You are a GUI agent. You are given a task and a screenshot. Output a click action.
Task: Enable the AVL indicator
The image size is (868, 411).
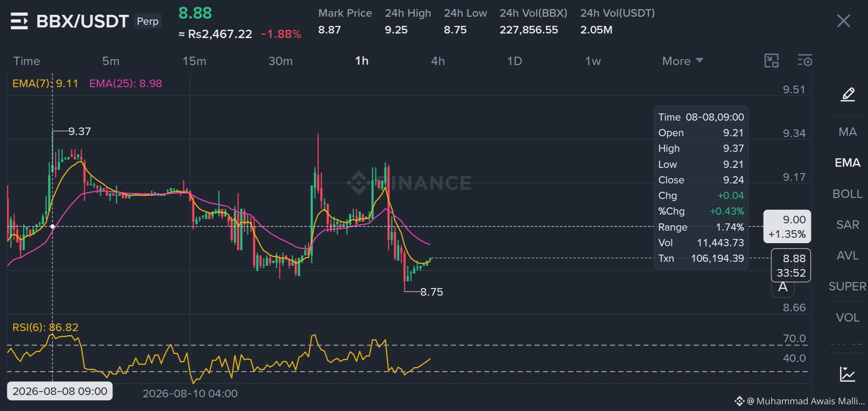point(847,255)
